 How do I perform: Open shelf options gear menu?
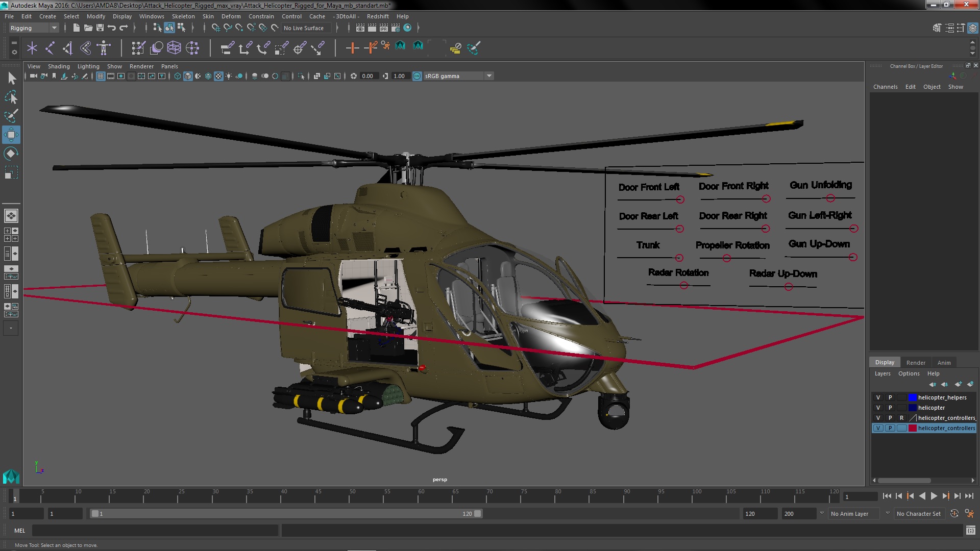click(14, 52)
